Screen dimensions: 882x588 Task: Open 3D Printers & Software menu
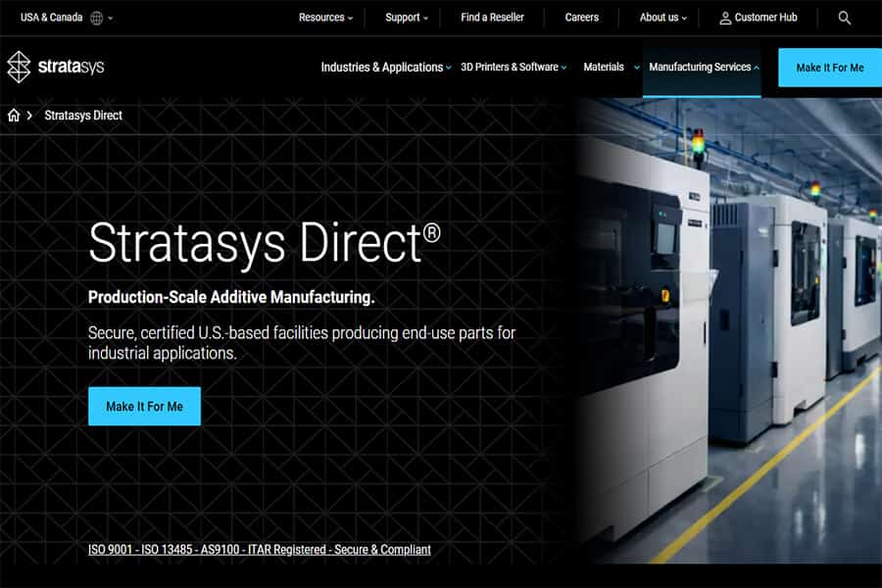pos(514,68)
